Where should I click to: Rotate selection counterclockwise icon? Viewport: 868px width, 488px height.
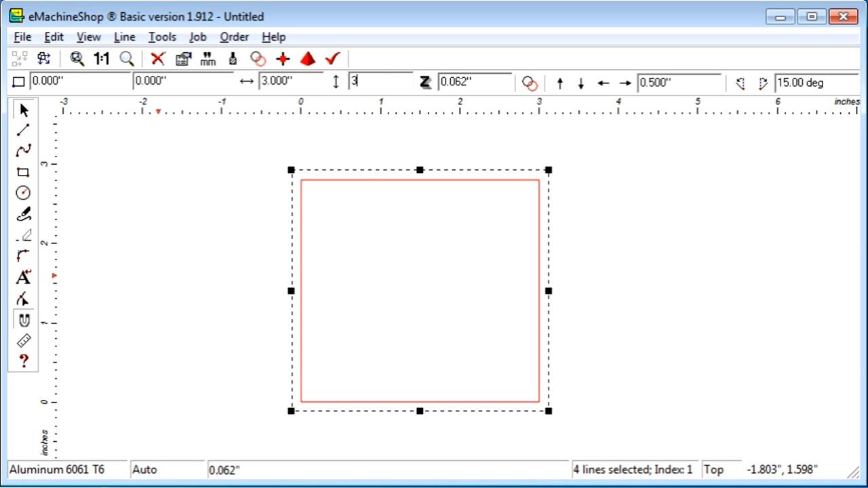coord(740,83)
